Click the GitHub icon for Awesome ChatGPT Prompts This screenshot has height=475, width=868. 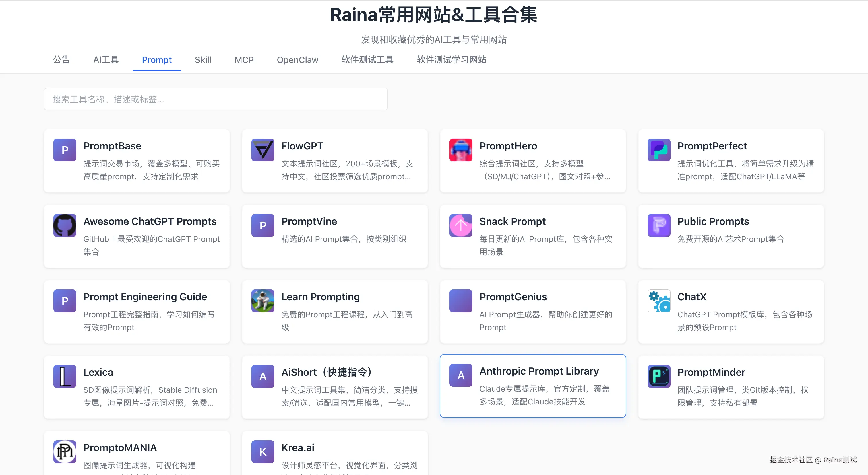[65, 225]
